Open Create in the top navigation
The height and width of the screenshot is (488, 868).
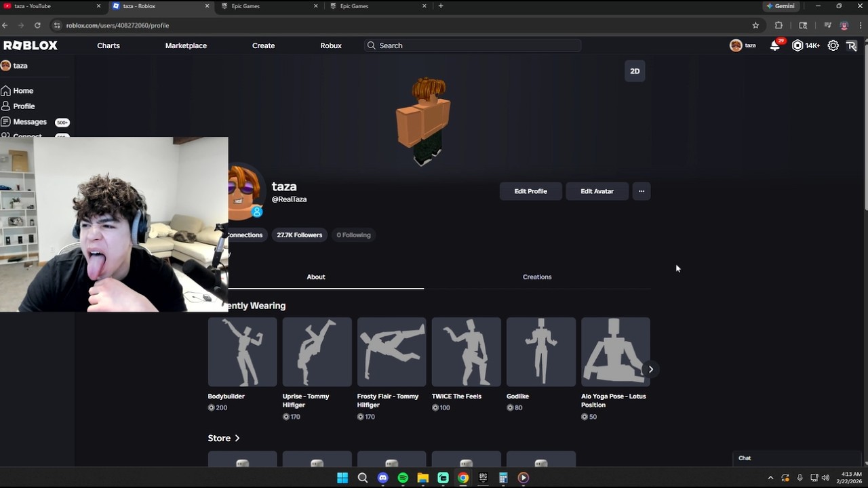(x=263, y=45)
